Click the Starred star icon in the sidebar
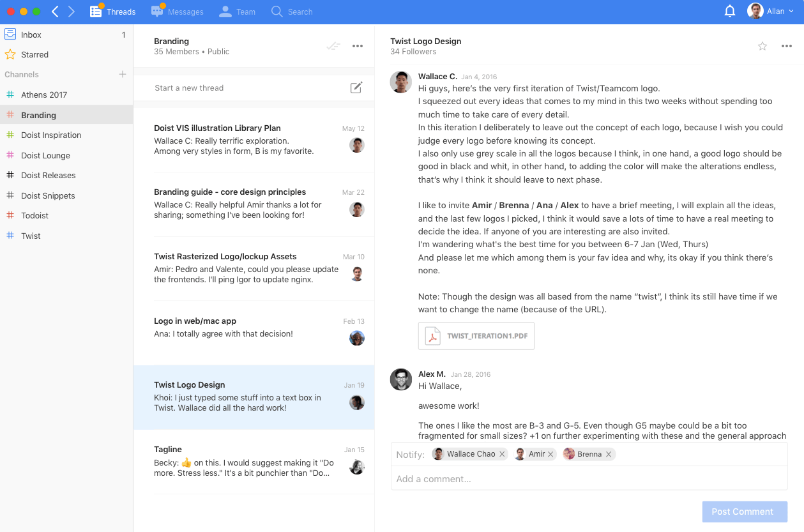 click(x=10, y=54)
